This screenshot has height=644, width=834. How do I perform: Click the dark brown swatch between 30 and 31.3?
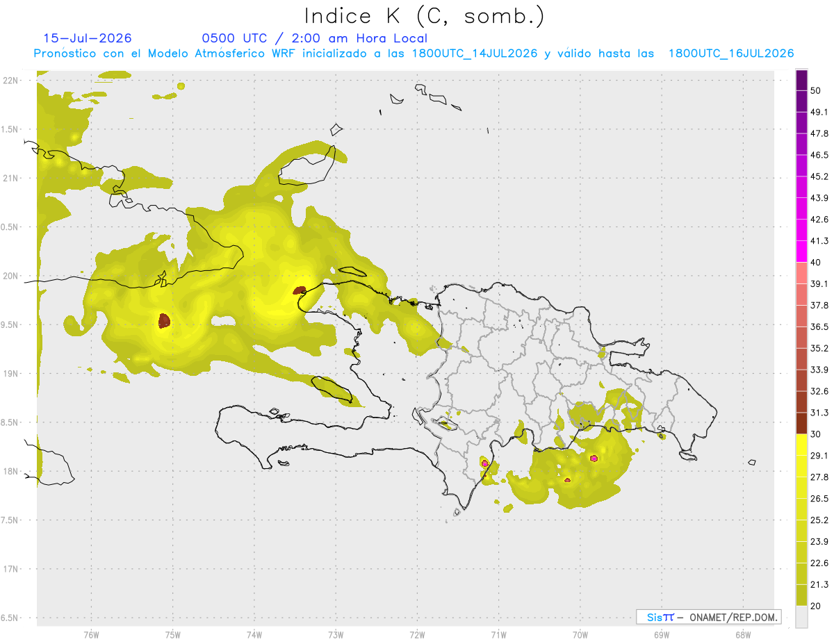tap(801, 423)
